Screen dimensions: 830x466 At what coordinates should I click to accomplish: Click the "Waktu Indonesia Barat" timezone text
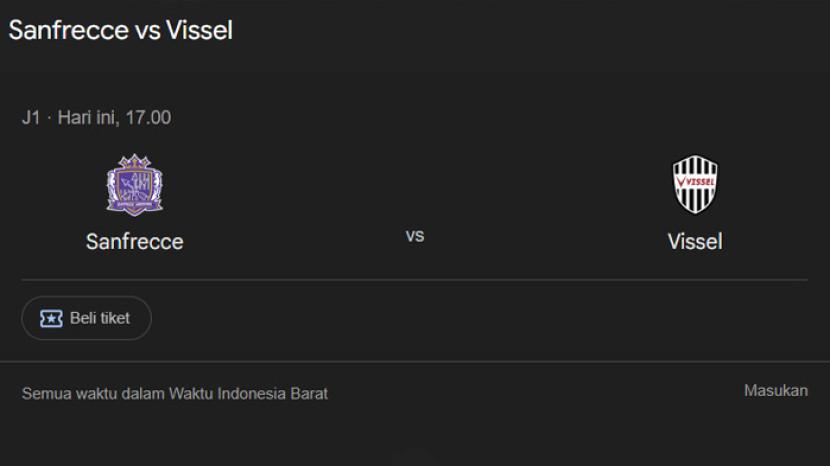pos(248,394)
